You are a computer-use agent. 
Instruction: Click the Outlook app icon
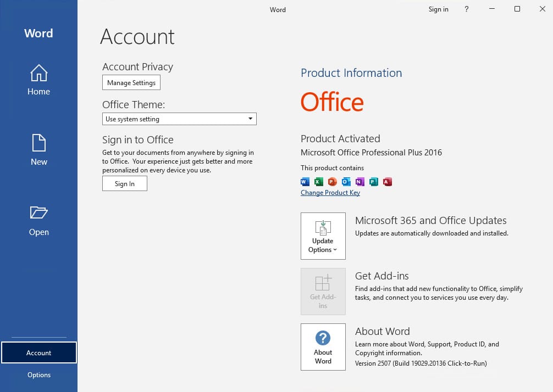(346, 182)
